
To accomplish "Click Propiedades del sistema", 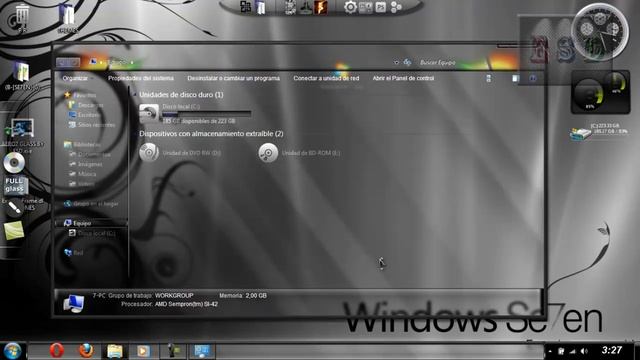I will point(141,78).
